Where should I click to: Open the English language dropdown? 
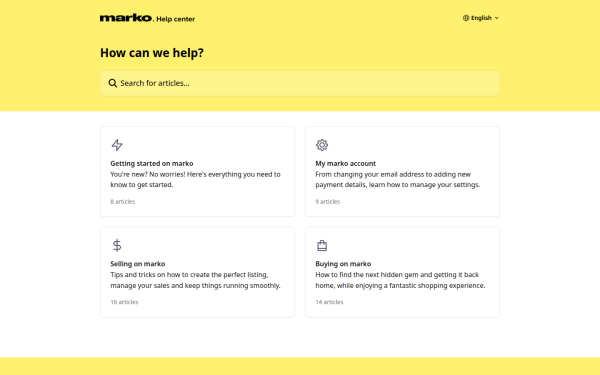click(x=481, y=18)
